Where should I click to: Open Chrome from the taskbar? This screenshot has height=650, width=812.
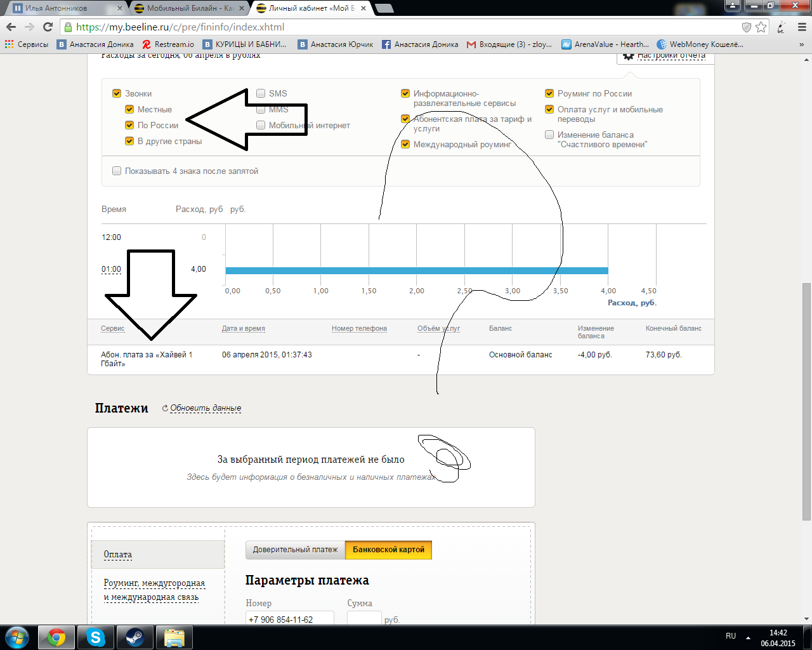coord(56,637)
